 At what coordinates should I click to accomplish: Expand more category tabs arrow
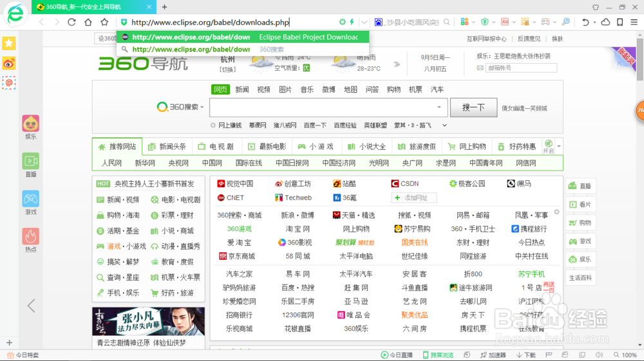(559, 147)
